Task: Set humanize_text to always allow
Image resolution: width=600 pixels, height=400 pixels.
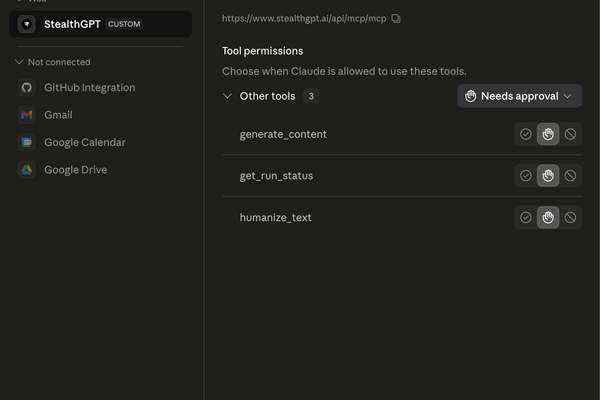Action: (x=526, y=217)
